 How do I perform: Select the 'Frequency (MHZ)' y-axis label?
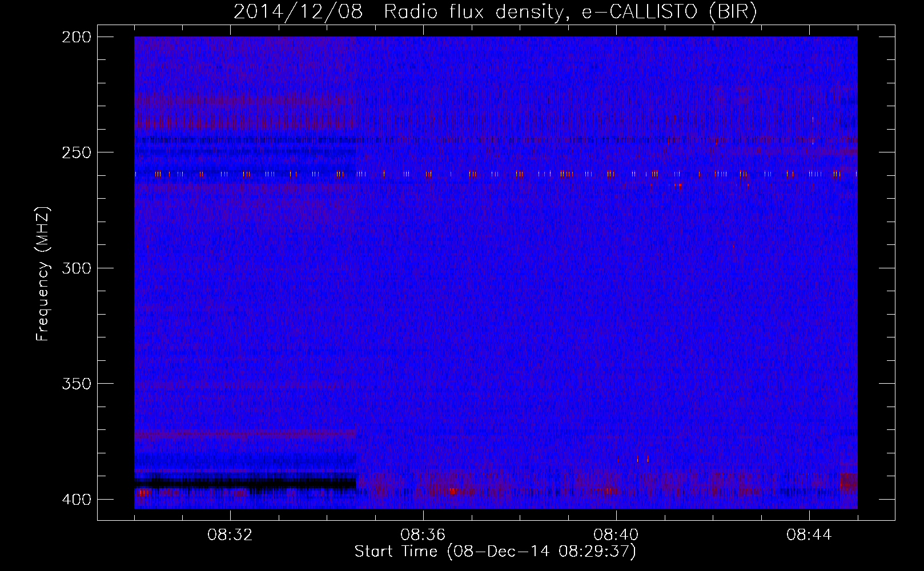pyautogui.click(x=43, y=274)
